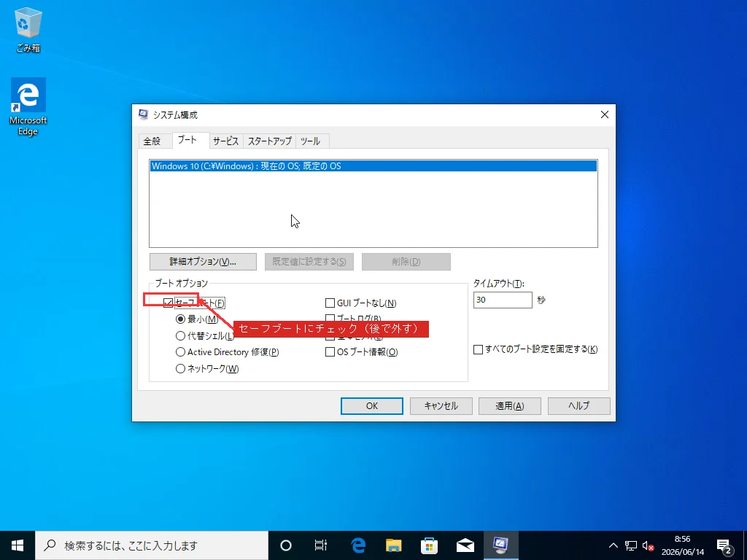The width and height of the screenshot is (747, 560).
Task: Enable the GUI ブートなし(N) checkbox
Action: point(330,303)
